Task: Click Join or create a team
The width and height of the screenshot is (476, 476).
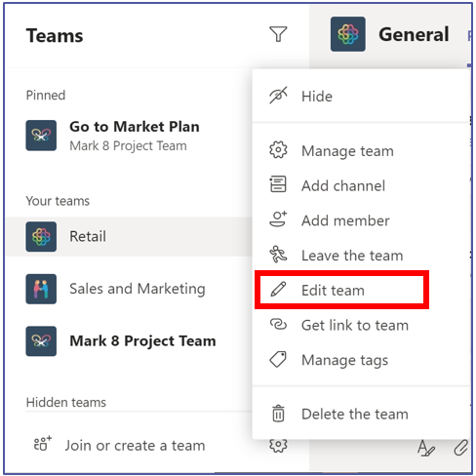Action: click(120, 445)
